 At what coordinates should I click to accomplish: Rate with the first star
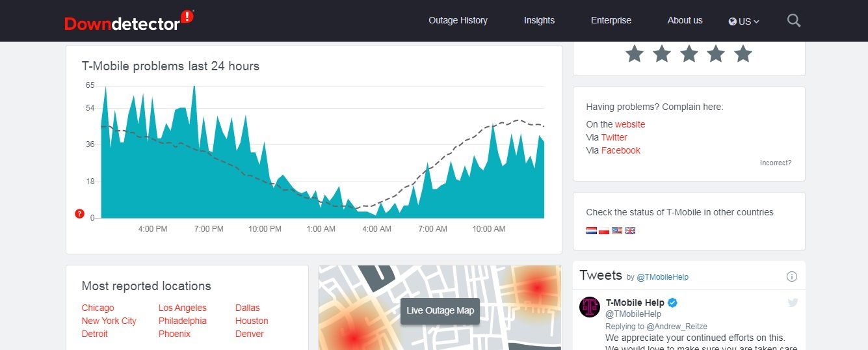(x=635, y=53)
